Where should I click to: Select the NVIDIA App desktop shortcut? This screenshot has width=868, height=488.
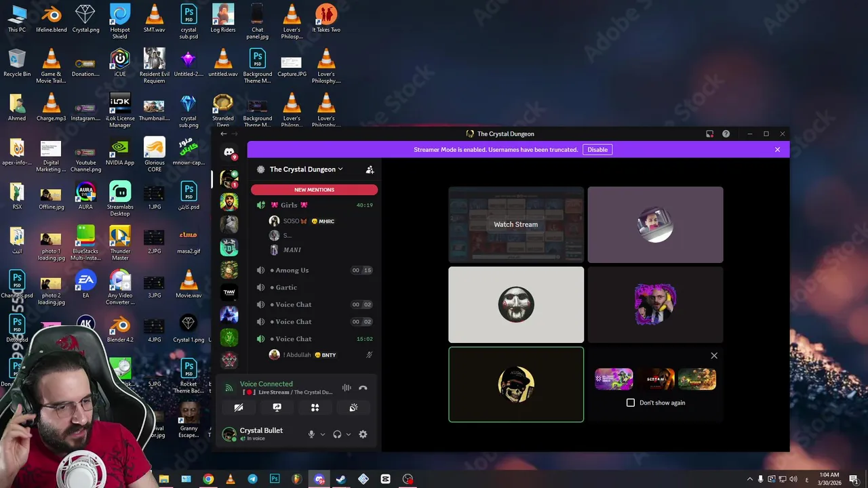(120, 152)
